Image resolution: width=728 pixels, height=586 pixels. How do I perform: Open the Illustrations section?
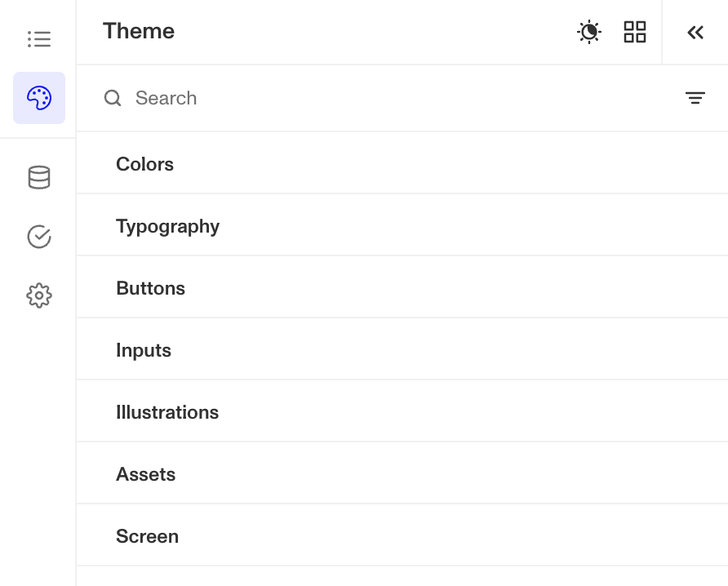167,411
